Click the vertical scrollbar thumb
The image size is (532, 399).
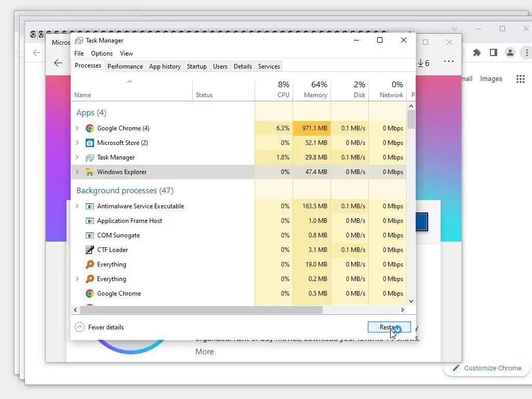pyautogui.click(x=411, y=120)
